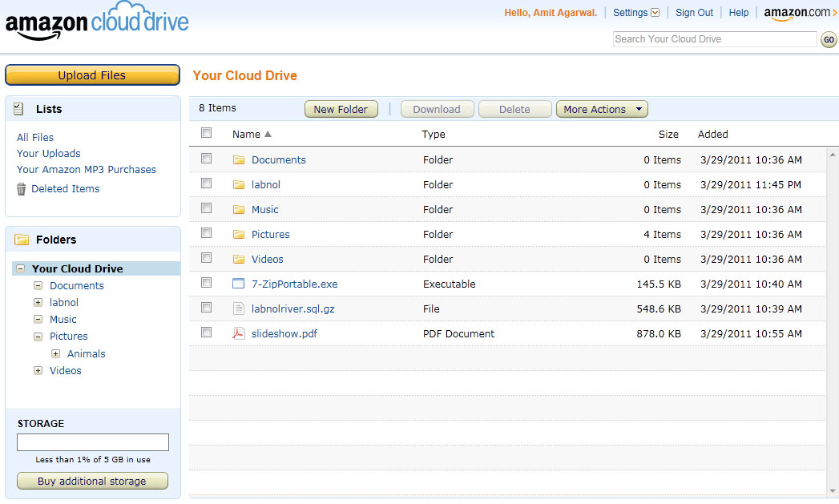Select Your Cloud Drive root in tree
Image resolution: width=839 pixels, height=504 pixels.
click(x=78, y=268)
